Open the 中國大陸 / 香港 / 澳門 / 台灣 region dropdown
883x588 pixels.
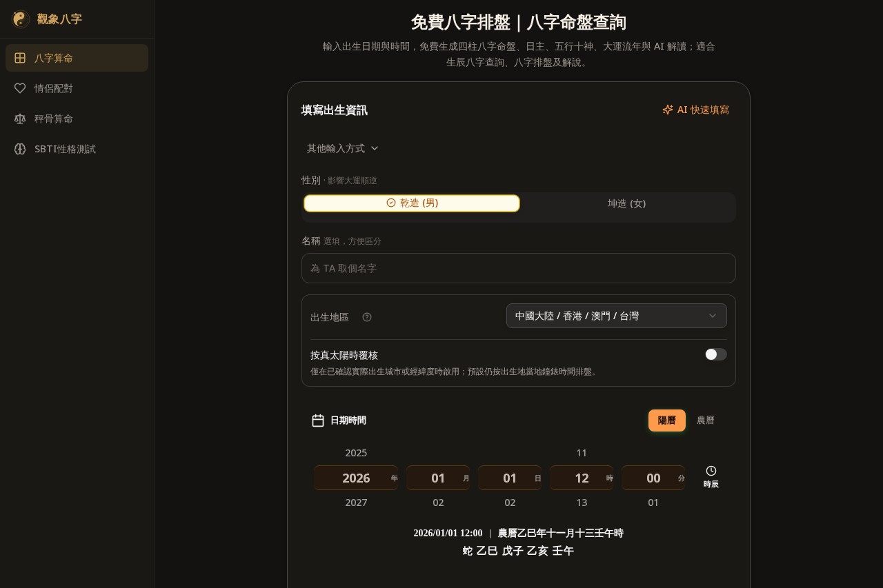coord(616,316)
